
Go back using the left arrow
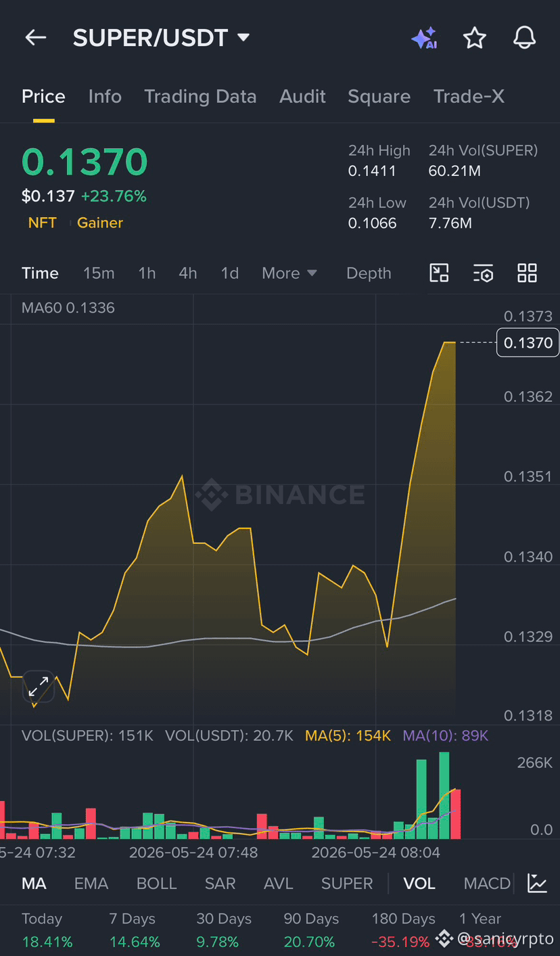point(35,38)
